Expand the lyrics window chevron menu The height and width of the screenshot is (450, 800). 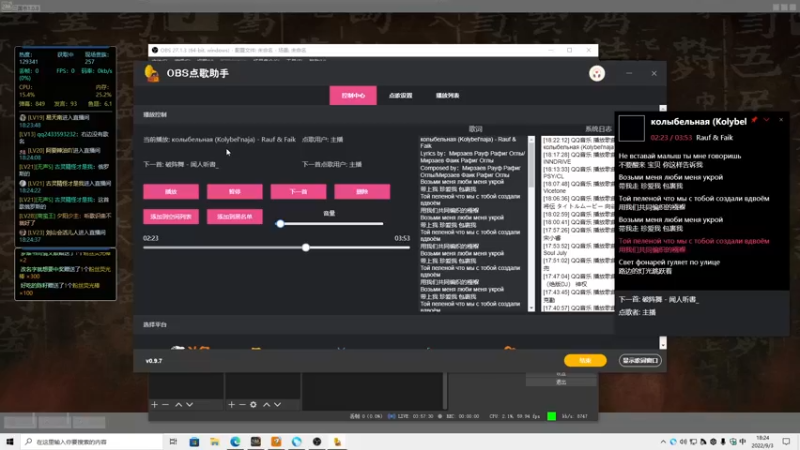click(x=766, y=120)
